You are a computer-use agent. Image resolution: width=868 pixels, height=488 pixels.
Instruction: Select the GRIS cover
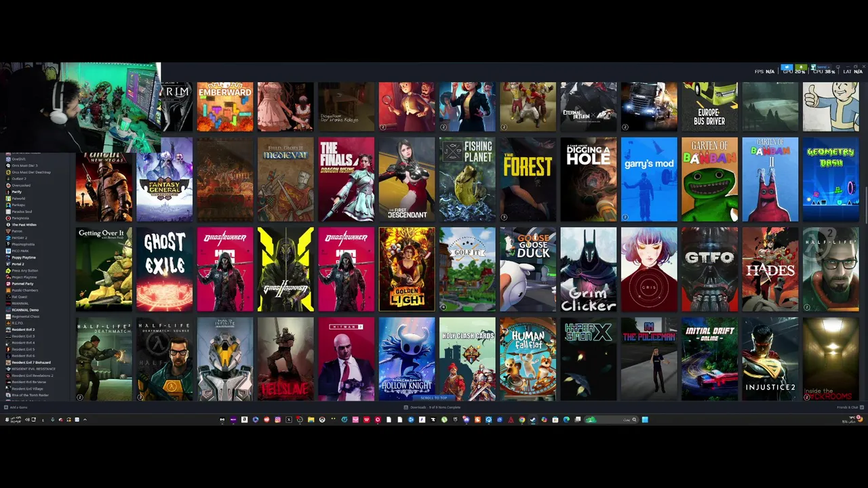[649, 269]
